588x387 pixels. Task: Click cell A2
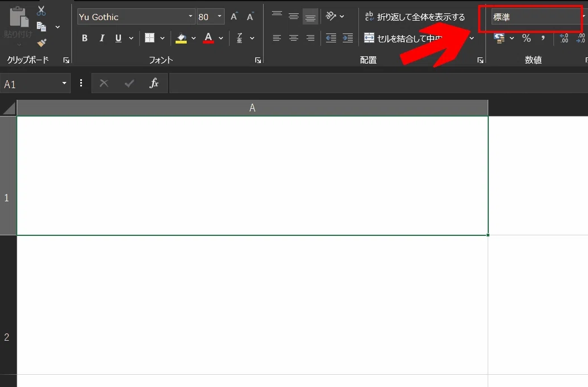(x=252, y=305)
